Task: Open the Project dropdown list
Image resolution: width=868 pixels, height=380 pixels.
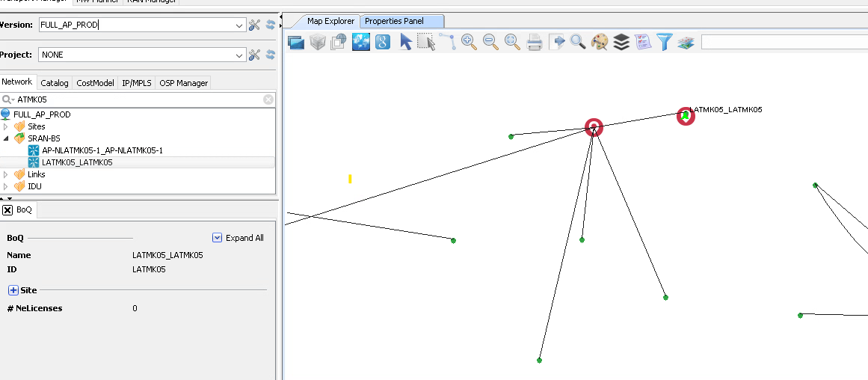Action: point(239,55)
